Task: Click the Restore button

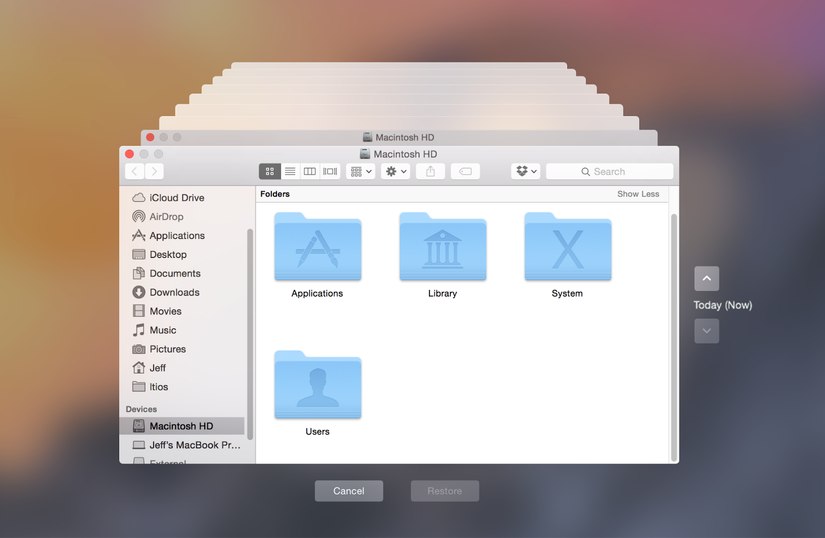Action: click(445, 491)
